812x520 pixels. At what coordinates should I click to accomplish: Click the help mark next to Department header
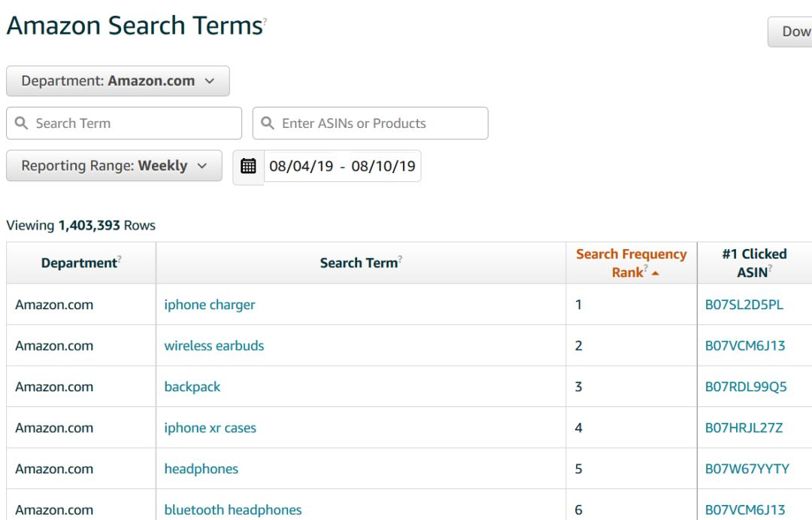(119, 258)
